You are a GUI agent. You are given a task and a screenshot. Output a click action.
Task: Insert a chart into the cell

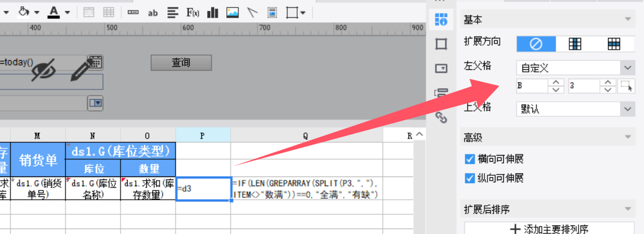pos(213,13)
